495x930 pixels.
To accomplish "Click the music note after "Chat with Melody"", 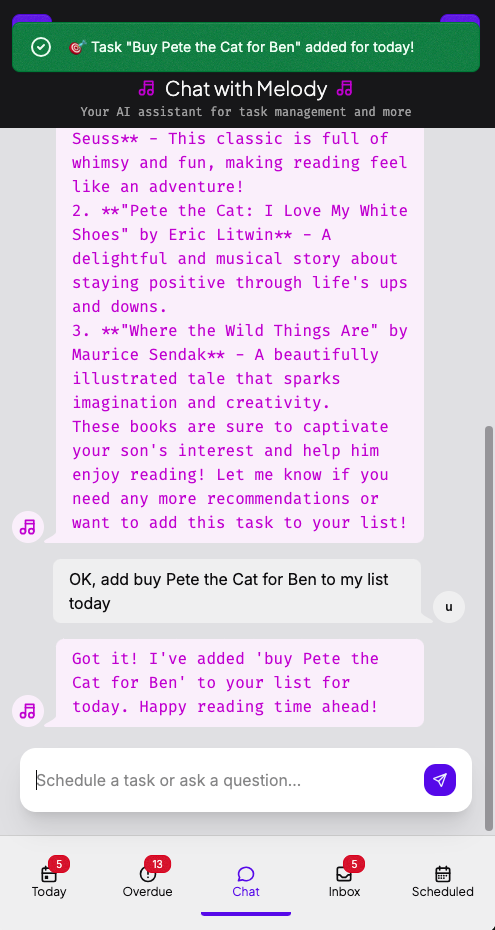I will [x=344, y=89].
